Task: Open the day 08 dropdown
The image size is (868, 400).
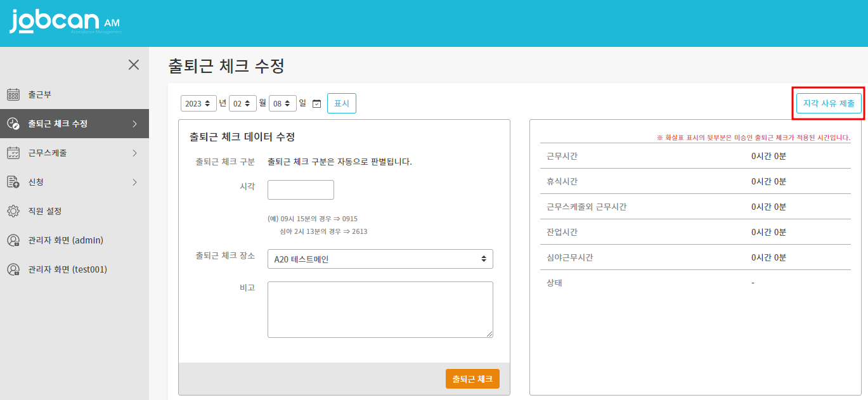Action: [x=282, y=103]
